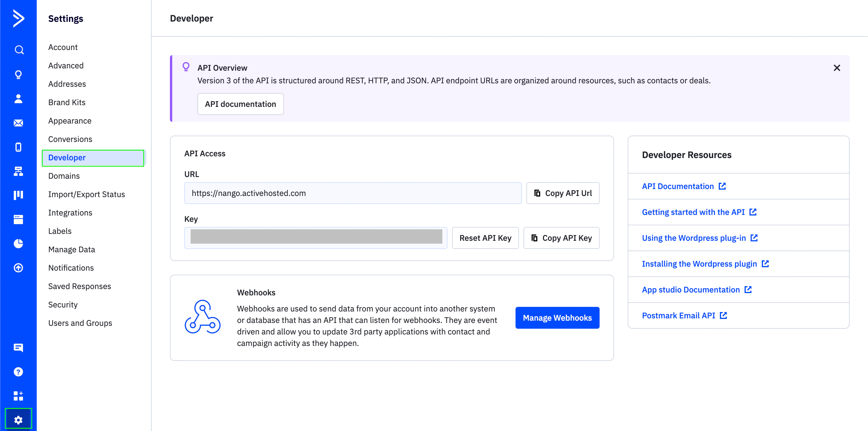
Task: Open the Apps grid plus icon
Action: [x=19, y=396]
